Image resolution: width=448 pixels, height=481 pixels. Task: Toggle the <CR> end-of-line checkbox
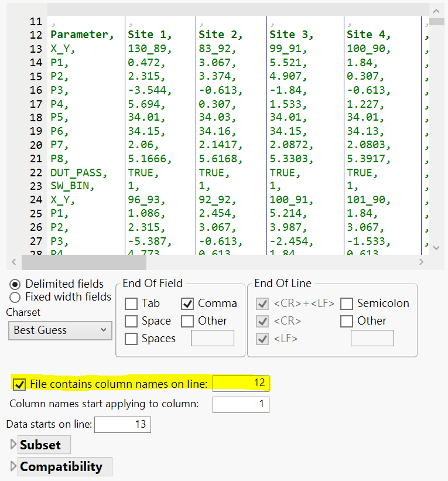(x=262, y=321)
